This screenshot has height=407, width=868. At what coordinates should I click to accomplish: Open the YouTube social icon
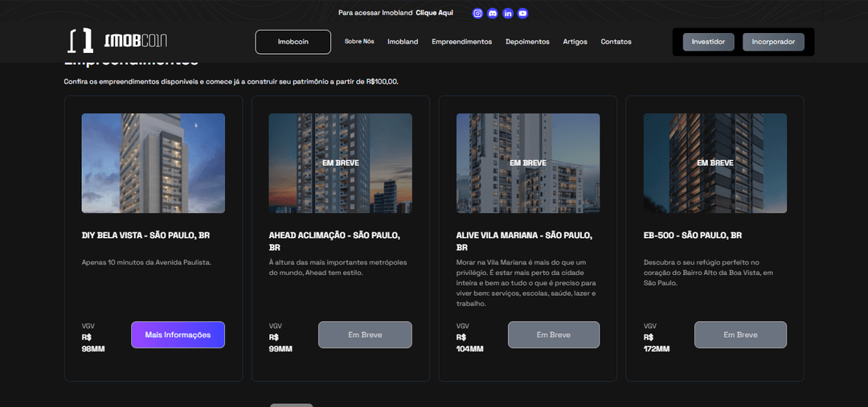[x=522, y=14]
